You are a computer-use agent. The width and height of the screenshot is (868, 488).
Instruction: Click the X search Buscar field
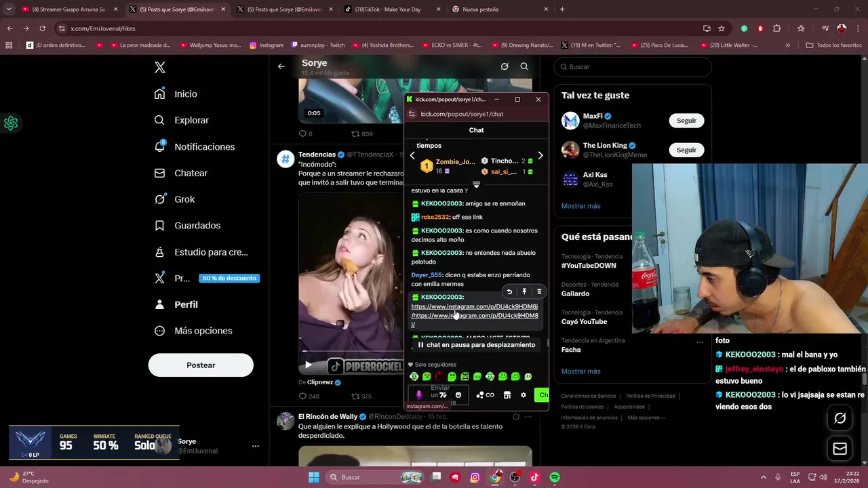pyautogui.click(x=633, y=66)
